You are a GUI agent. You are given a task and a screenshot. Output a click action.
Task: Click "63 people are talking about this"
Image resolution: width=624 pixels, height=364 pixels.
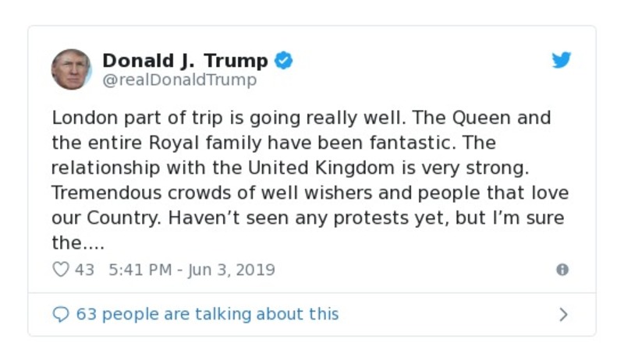(x=207, y=314)
